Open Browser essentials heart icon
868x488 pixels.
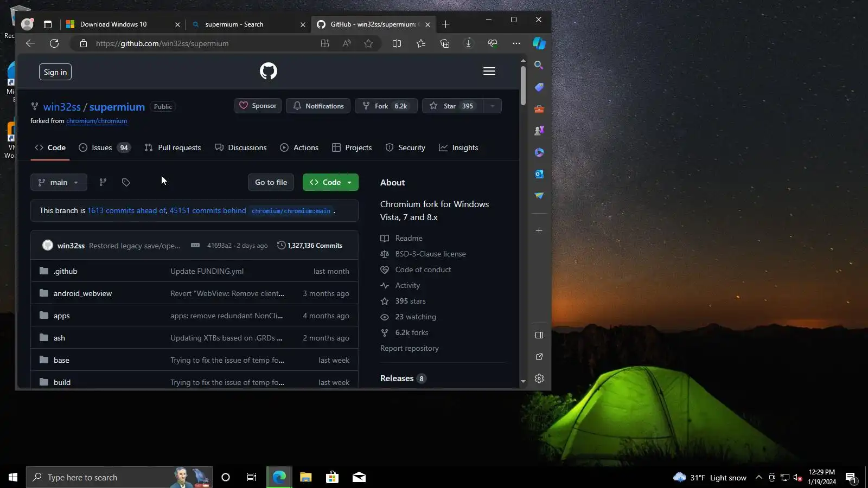point(493,43)
